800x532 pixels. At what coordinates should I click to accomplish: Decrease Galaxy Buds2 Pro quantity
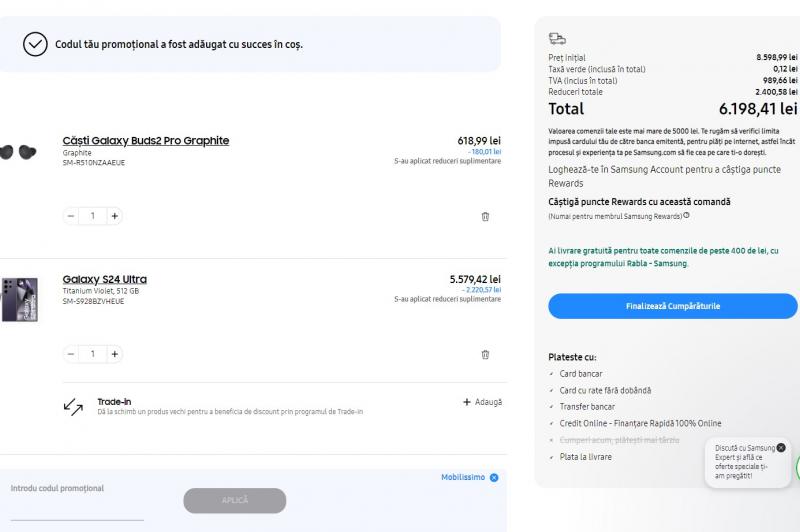coord(71,216)
